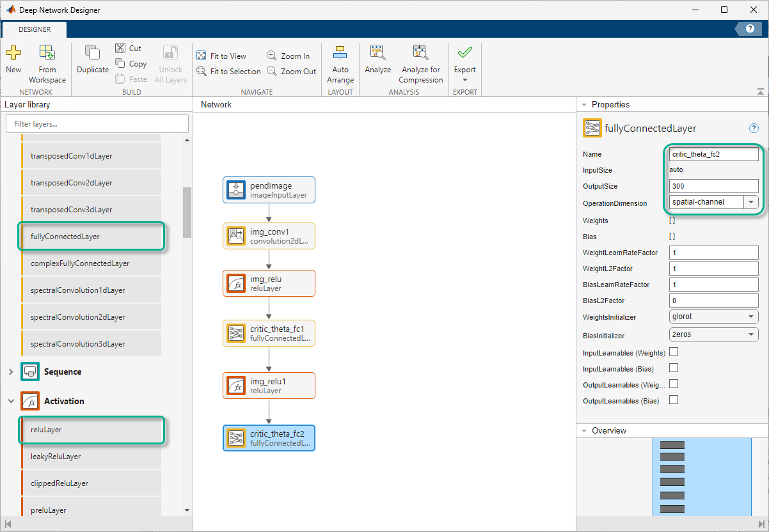
Task: Duplicate the selected layer
Action: 93,61
